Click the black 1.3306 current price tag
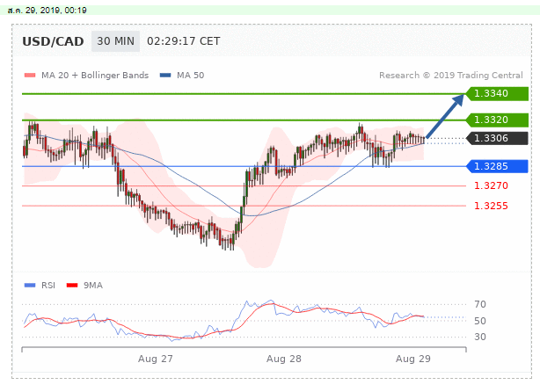Screen dimensions: 540x392 (x=497, y=138)
